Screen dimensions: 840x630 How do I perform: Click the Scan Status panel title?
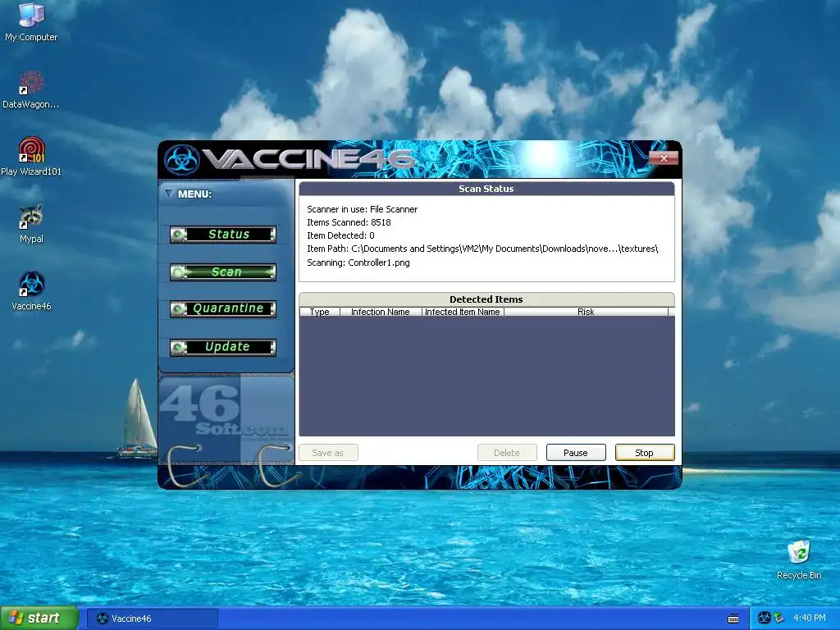486,189
